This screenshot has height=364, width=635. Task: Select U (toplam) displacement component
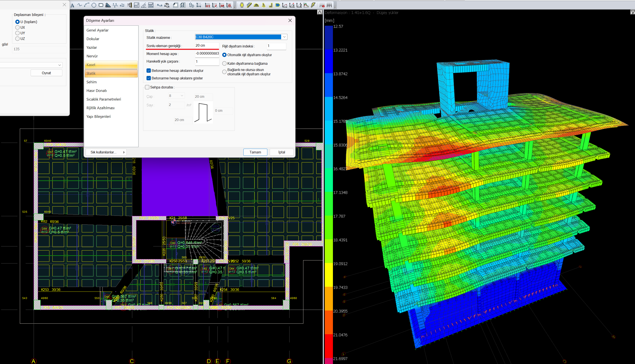(17, 22)
